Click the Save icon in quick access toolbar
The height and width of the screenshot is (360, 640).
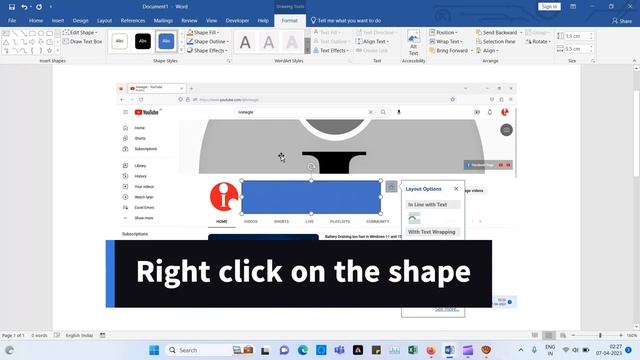12,7
